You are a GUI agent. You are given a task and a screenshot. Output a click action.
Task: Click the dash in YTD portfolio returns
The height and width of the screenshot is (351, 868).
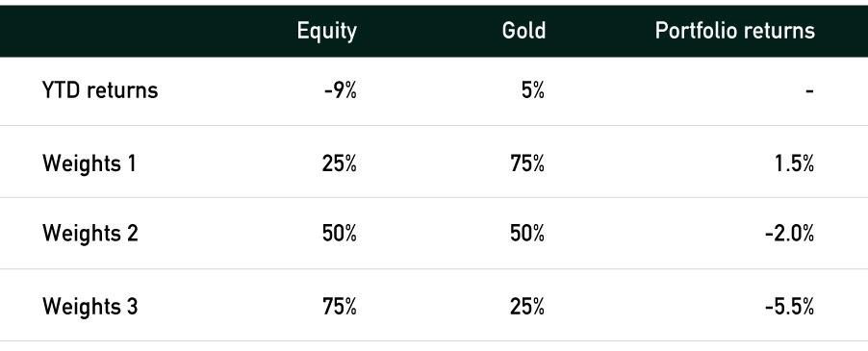click(x=809, y=90)
